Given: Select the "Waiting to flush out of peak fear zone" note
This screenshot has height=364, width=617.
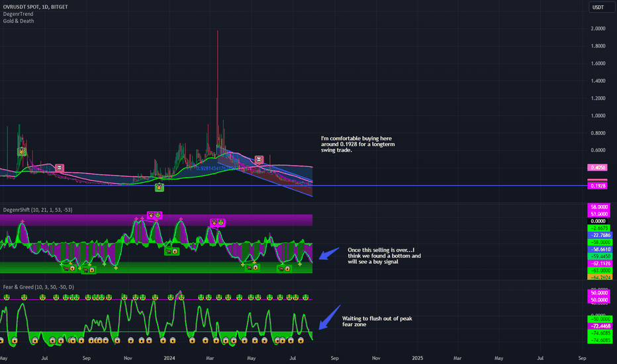Looking at the screenshot, I should [377, 322].
